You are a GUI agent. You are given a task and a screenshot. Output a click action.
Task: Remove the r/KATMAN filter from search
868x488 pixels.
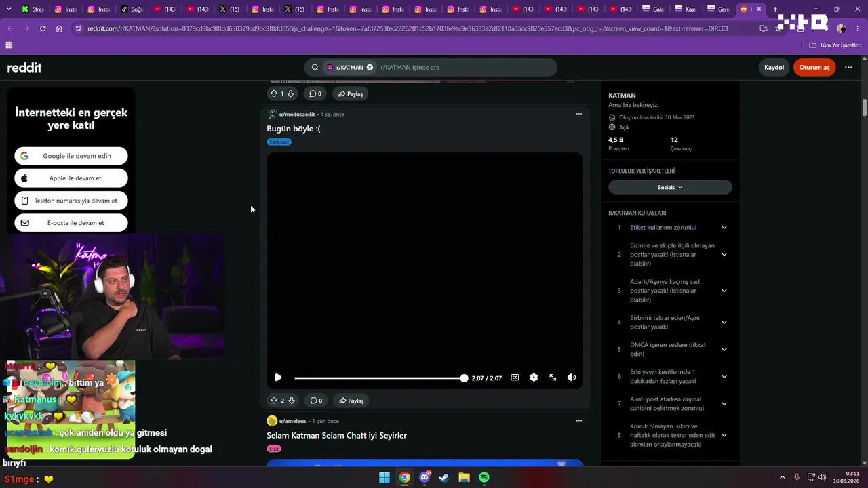(x=370, y=68)
